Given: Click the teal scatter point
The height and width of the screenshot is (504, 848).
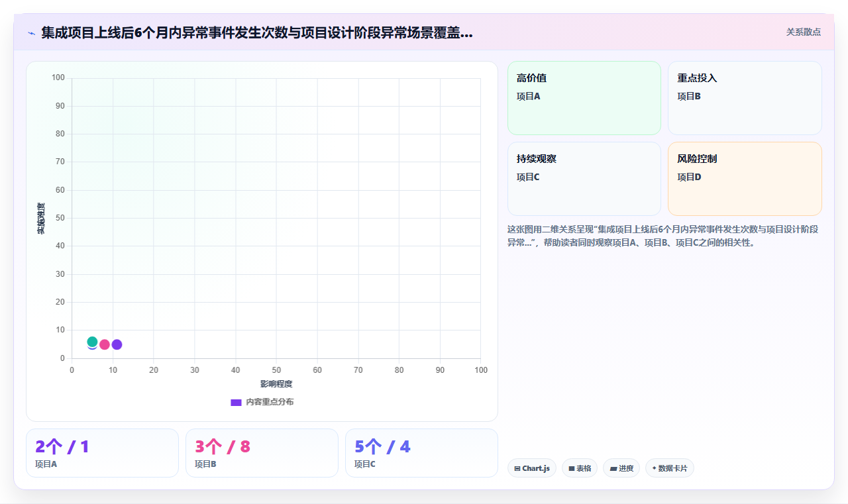Looking at the screenshot, I should (92, 342).
